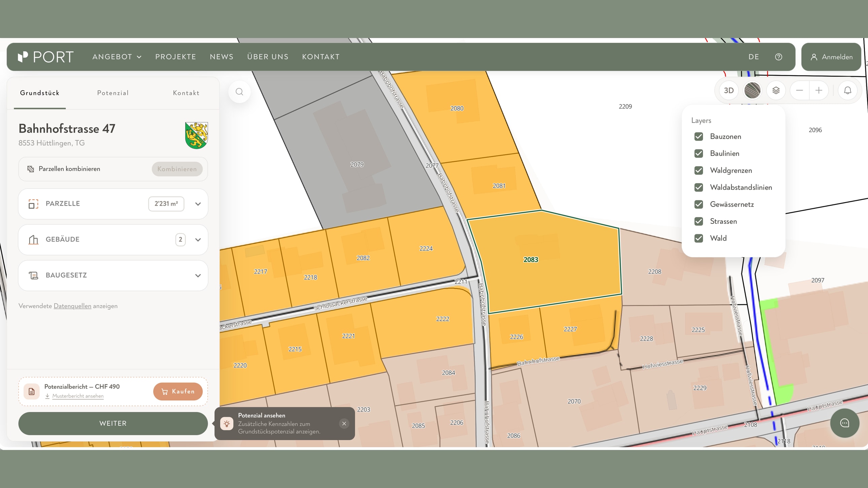Open the help question-mark icon
Screen dimensions: 868x488
click(778, 57)
